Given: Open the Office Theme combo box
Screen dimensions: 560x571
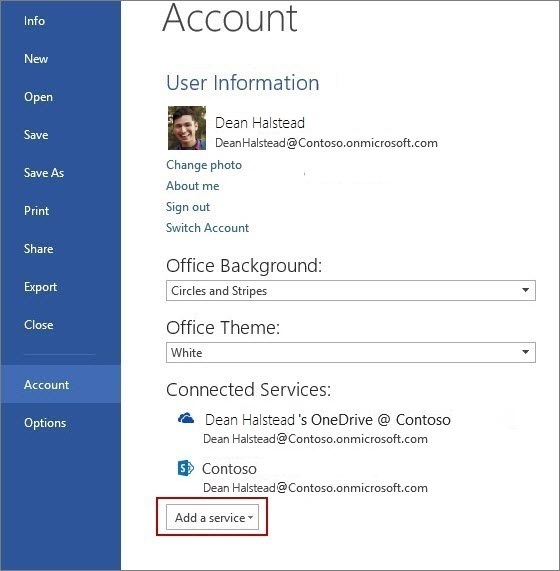Looking at the screenshot, I should point(351,352).
